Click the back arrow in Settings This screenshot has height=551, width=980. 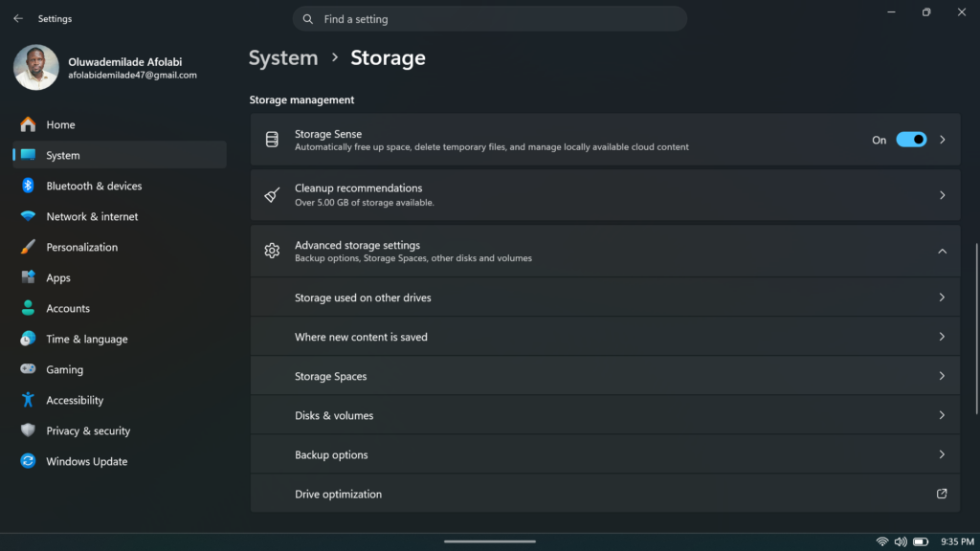tap(18, 19)
